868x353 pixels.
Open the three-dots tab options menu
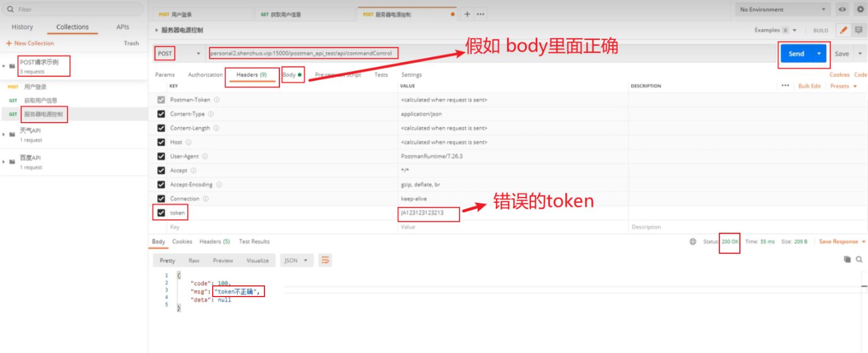click(480, 14)
